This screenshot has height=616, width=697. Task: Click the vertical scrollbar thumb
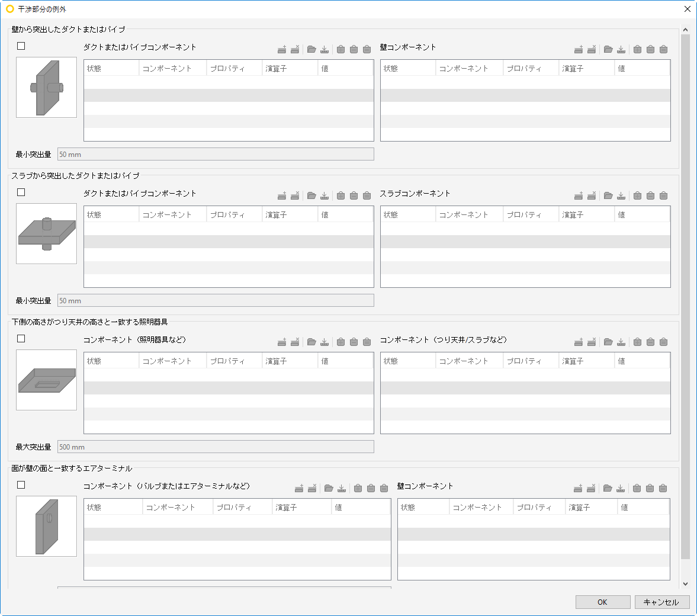(685, 297)
